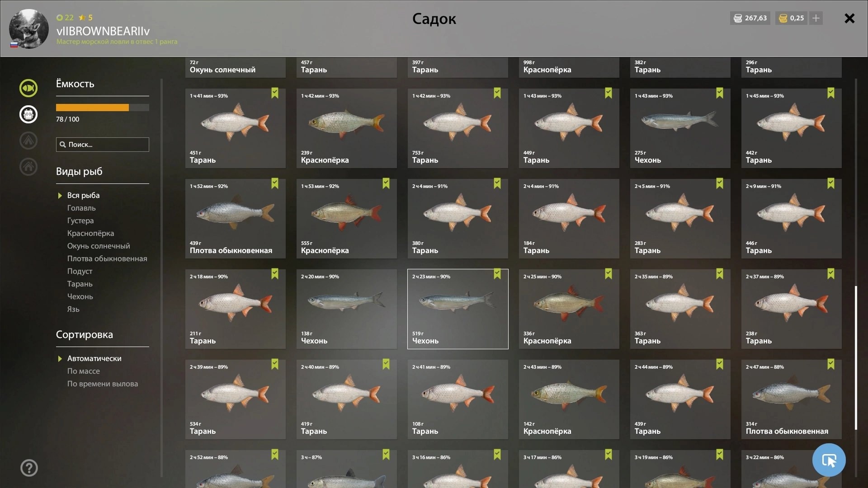The height and width of the screenshot is (488, 868).
Task: Sort fish По времени вылова
Action: (103, 384)
